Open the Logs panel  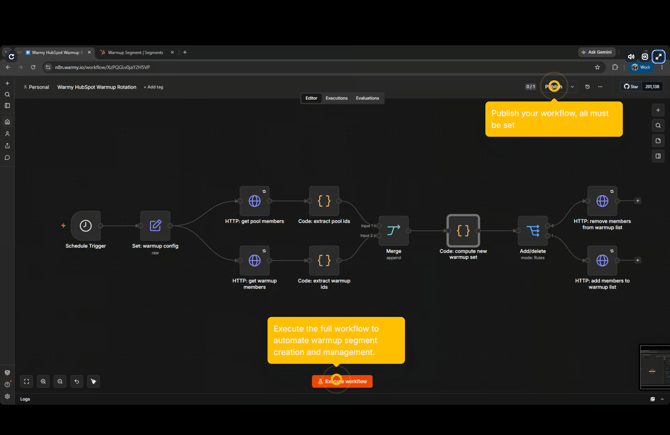point(25,399)
